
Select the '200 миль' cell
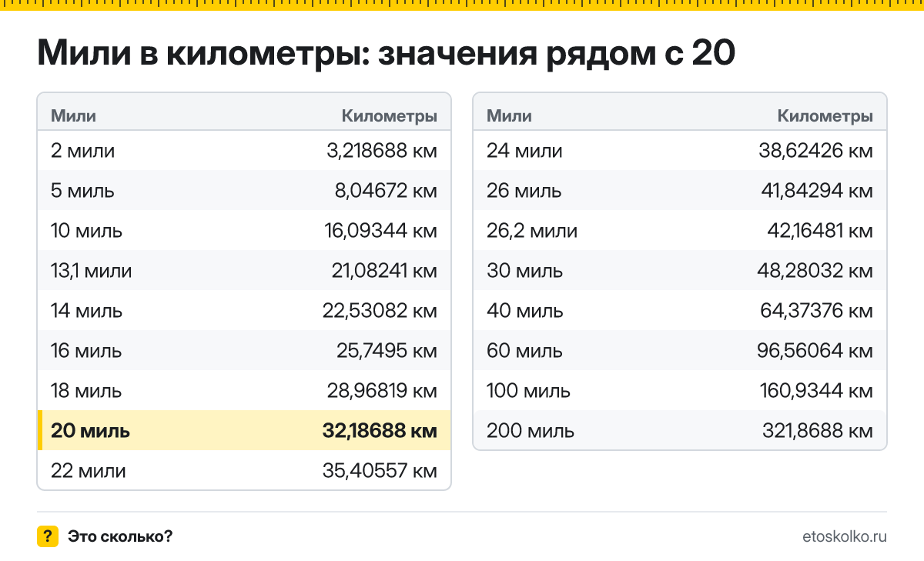pyautogui.click(x=531, y=431)
